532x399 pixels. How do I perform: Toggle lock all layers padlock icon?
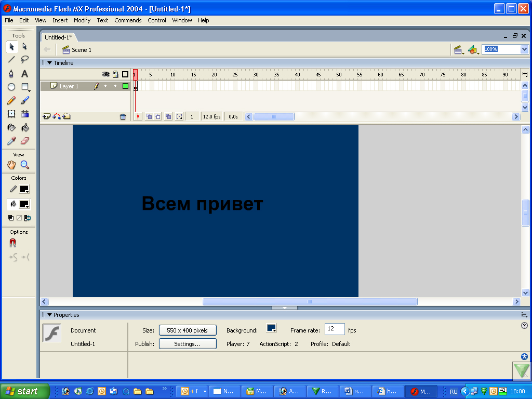click(115, 74)
